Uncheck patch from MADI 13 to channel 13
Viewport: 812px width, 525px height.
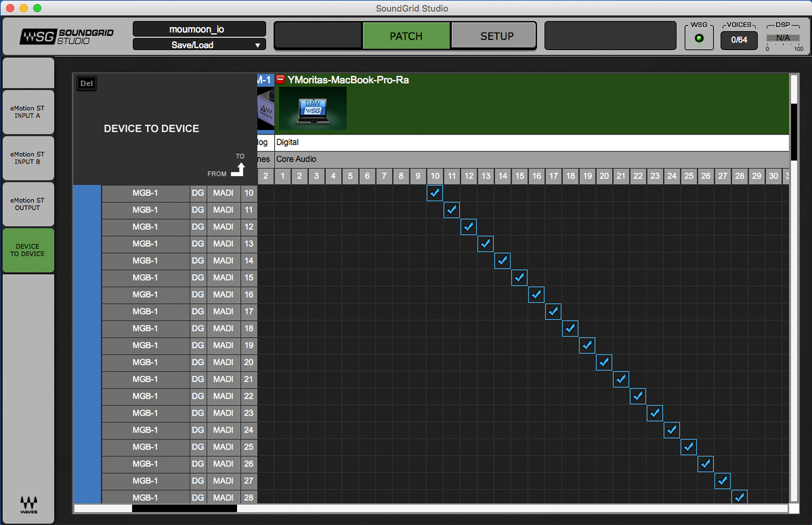pyautogui.click(x=486, y=244)
